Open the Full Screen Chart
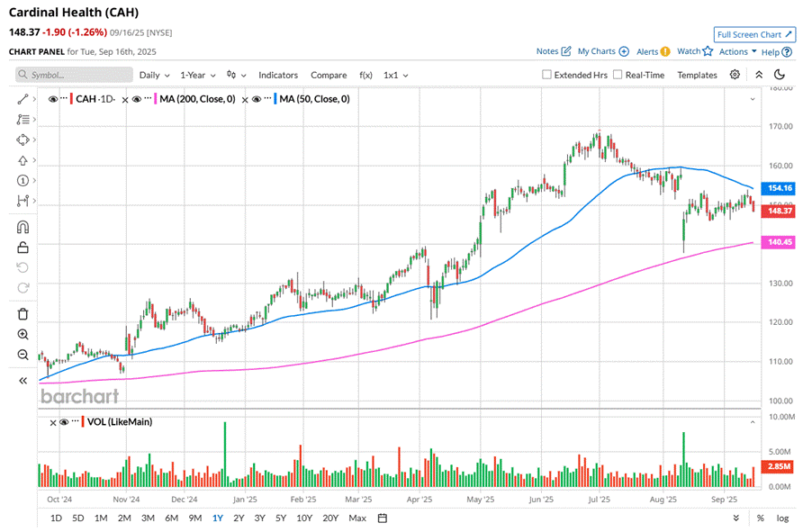812x532 pixels. pos(754,34)
